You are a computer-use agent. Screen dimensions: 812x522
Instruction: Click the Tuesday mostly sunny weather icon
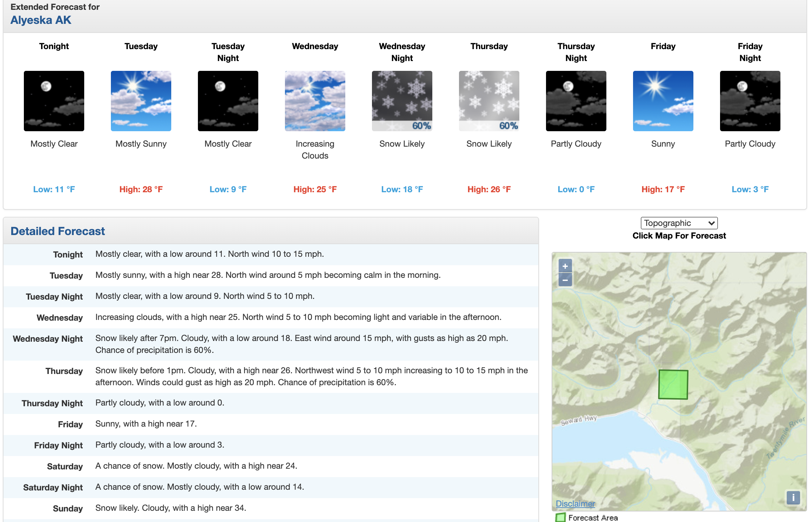tap(141, 101)
